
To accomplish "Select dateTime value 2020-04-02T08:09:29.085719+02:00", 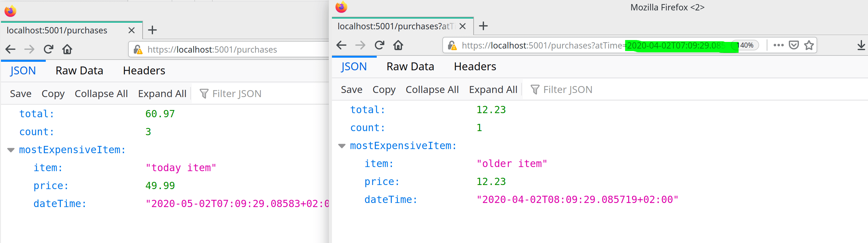I will [577, 200].
